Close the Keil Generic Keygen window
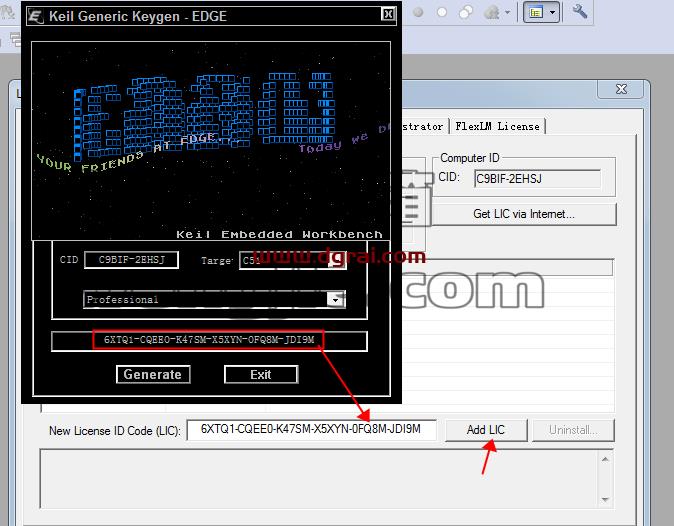The image size is (674, 526). click(388, 14)
